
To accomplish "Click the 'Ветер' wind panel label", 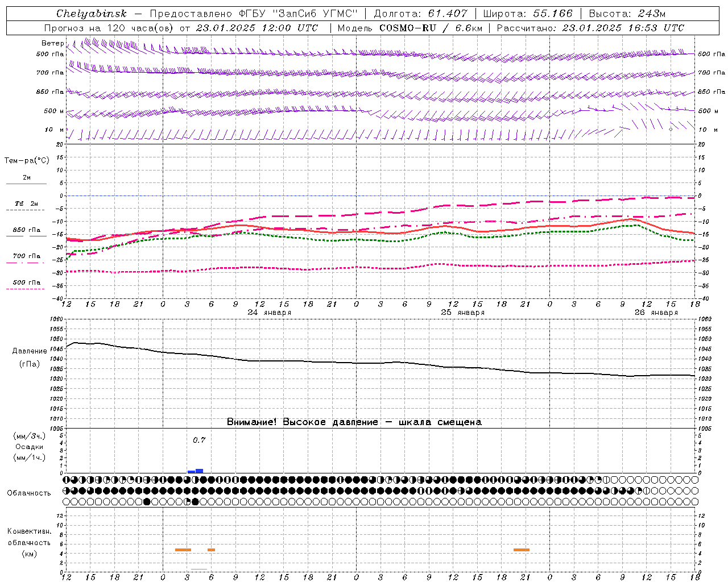I will click(x=52, y=43).
